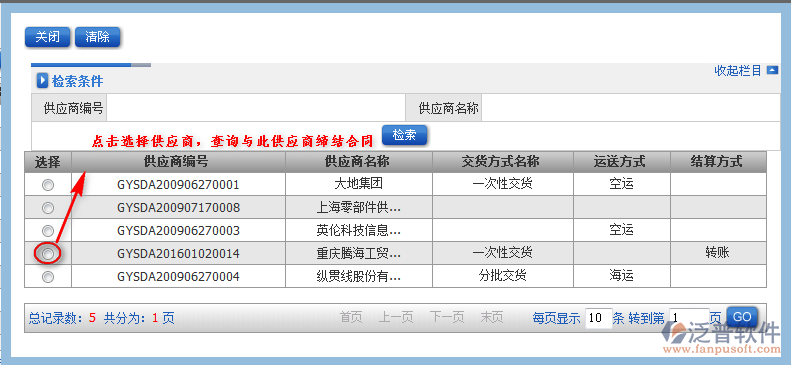Viewport: 791px width, 365px height.
Task: Select the circled 重庆腾海工贸 radio button
Action: click(47, 254)
